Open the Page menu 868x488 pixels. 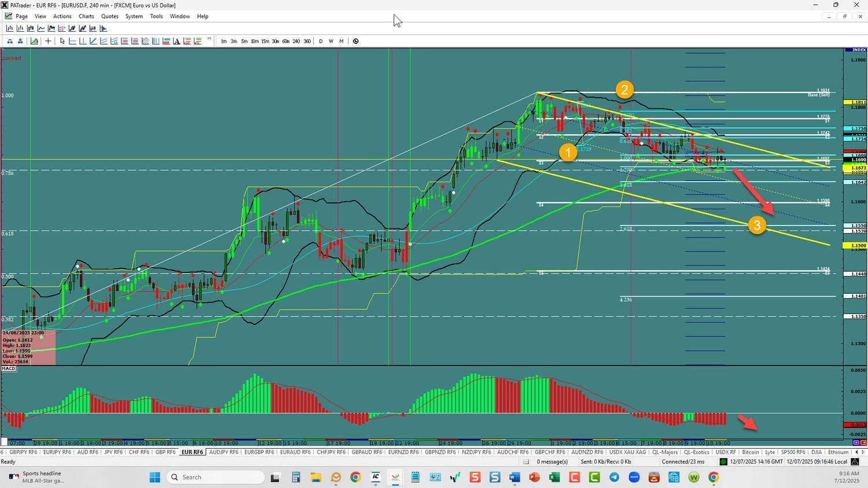coord(22,16)
